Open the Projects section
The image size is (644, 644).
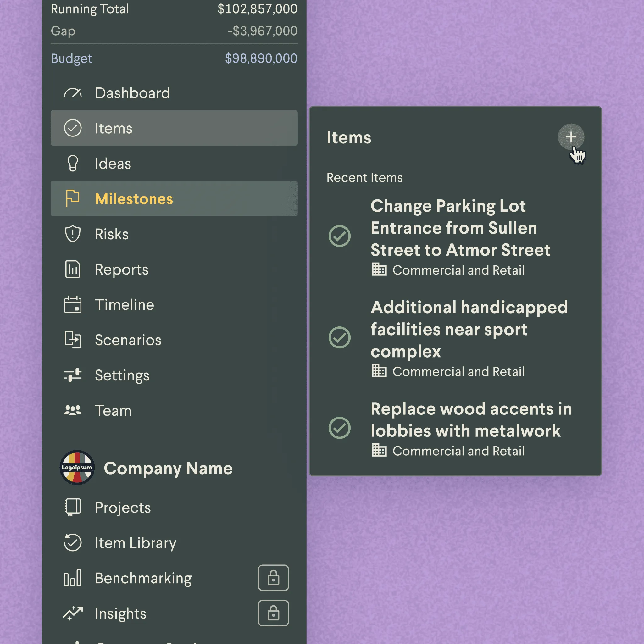click(x=122, y=507)
